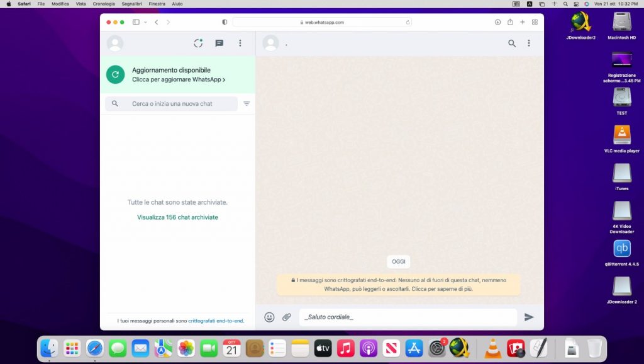Open the sidebar three-dot menu
This screenshot has height=364, width=644.
(x=240, y=43)
